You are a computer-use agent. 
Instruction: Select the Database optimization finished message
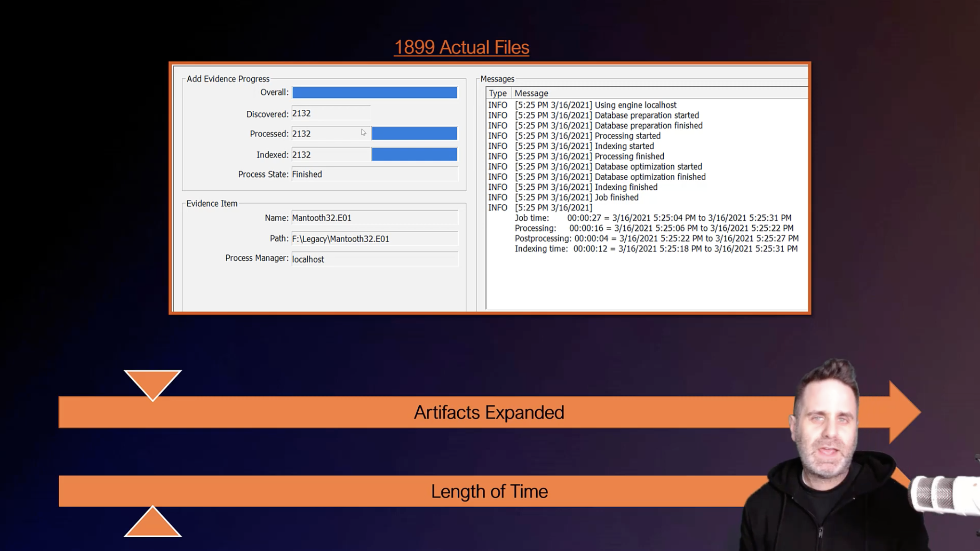tap(610, 176)
